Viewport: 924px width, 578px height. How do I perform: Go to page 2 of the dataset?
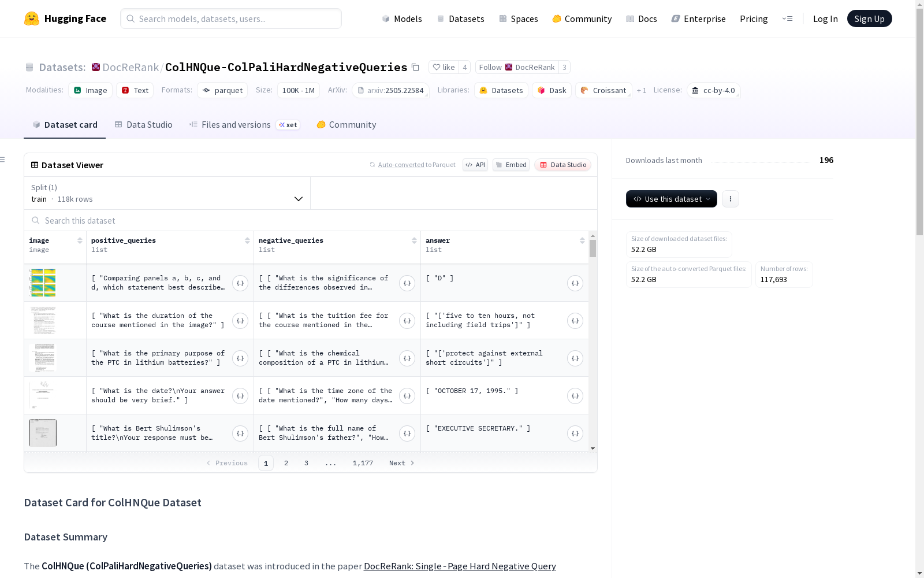pos(286,463)
